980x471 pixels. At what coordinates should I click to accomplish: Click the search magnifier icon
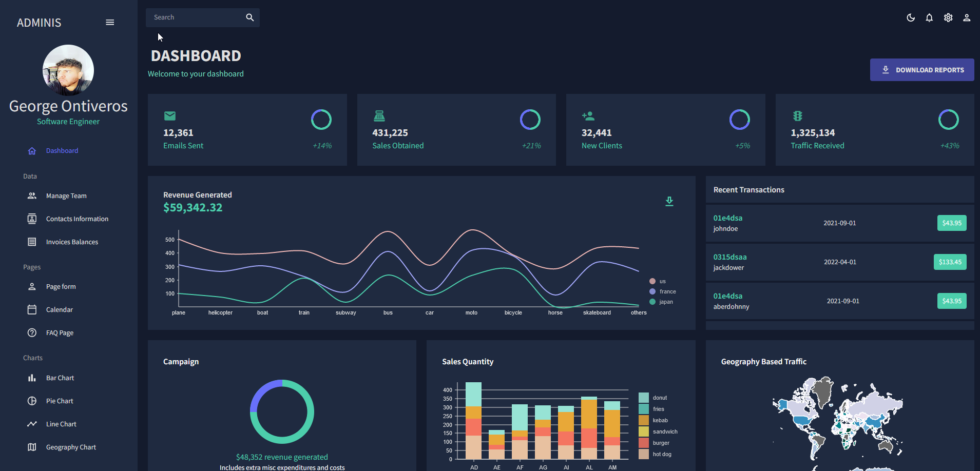pos(249,17)
